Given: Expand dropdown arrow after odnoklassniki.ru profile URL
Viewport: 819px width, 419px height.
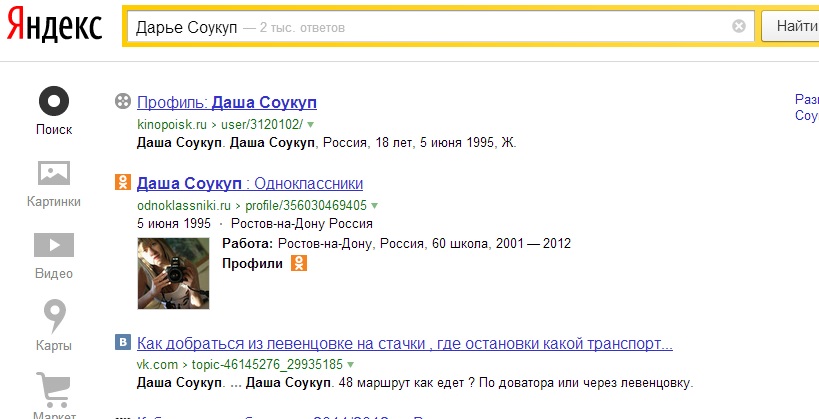Looking at the screenshot, I should 374,205.
